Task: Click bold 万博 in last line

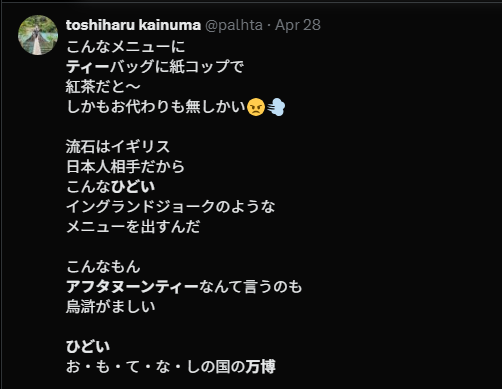Action: click(x=260, y=367)
